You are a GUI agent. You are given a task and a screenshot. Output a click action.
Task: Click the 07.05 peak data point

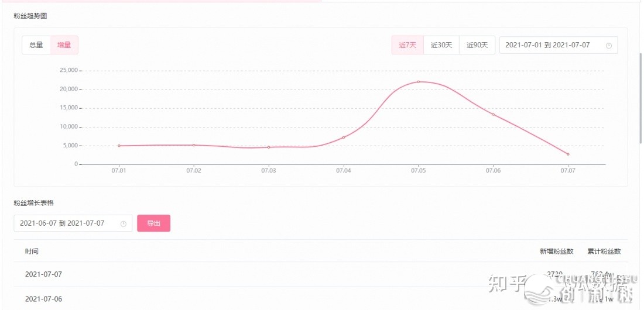pos(419,82)
